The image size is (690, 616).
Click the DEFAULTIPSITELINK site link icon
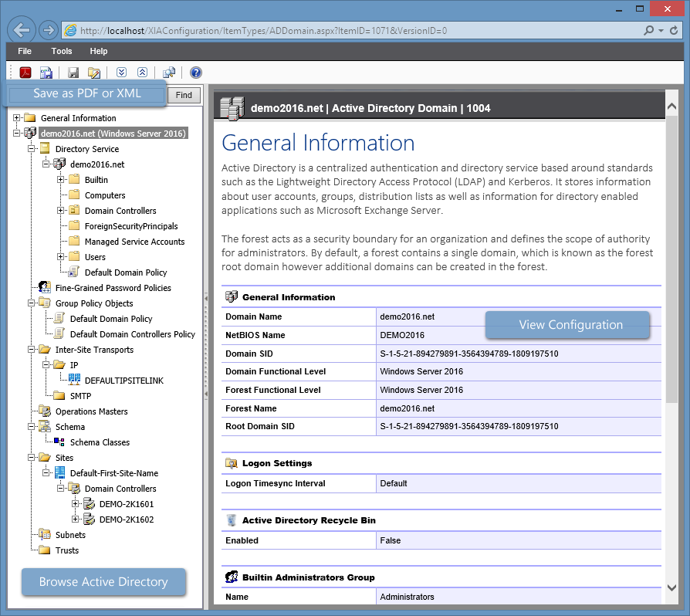(74, 380)
